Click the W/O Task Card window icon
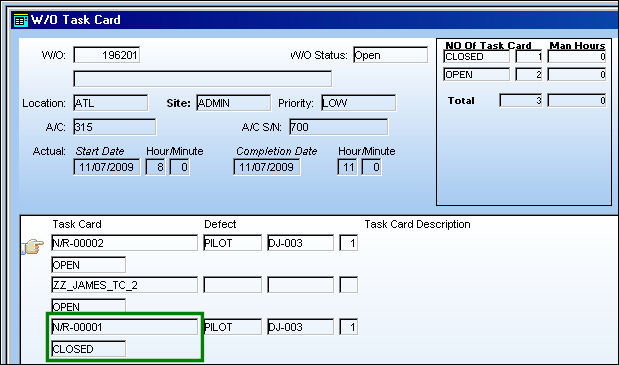Screen dimensions: 619x365 coord(21,20)
